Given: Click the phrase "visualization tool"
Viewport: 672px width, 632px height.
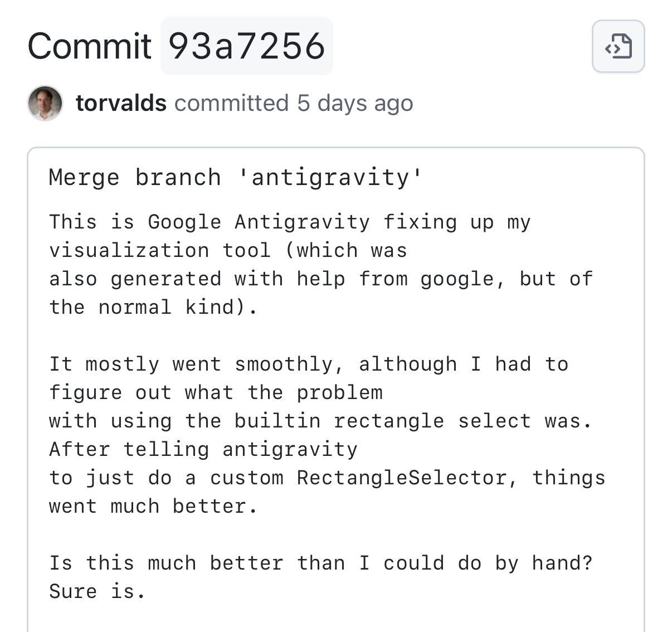Looking at the screenshot, I should [159, 250].
